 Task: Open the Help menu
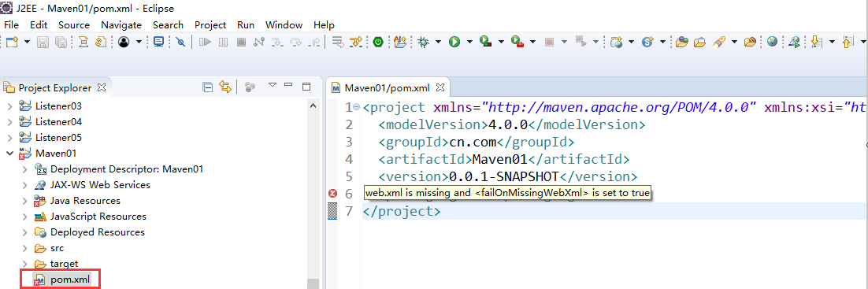(324, 25)
